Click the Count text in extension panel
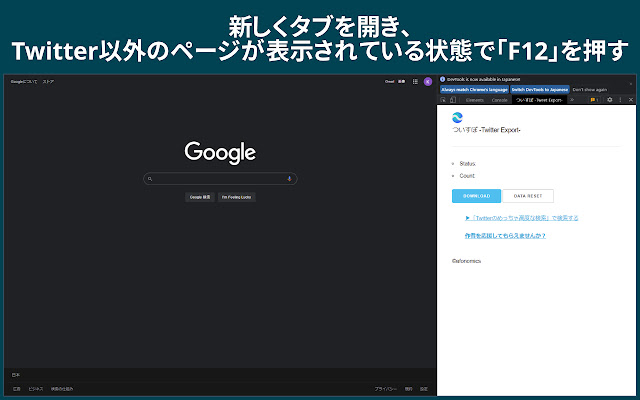 tap(467, 176)
